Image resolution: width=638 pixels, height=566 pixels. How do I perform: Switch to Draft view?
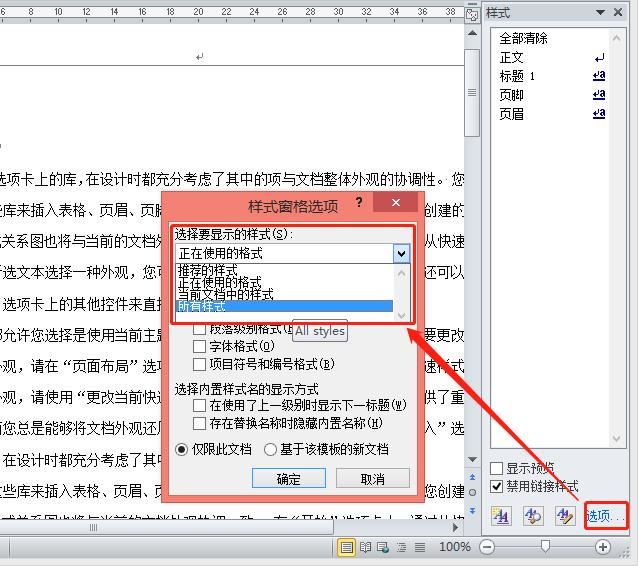(x=420, y=548)
